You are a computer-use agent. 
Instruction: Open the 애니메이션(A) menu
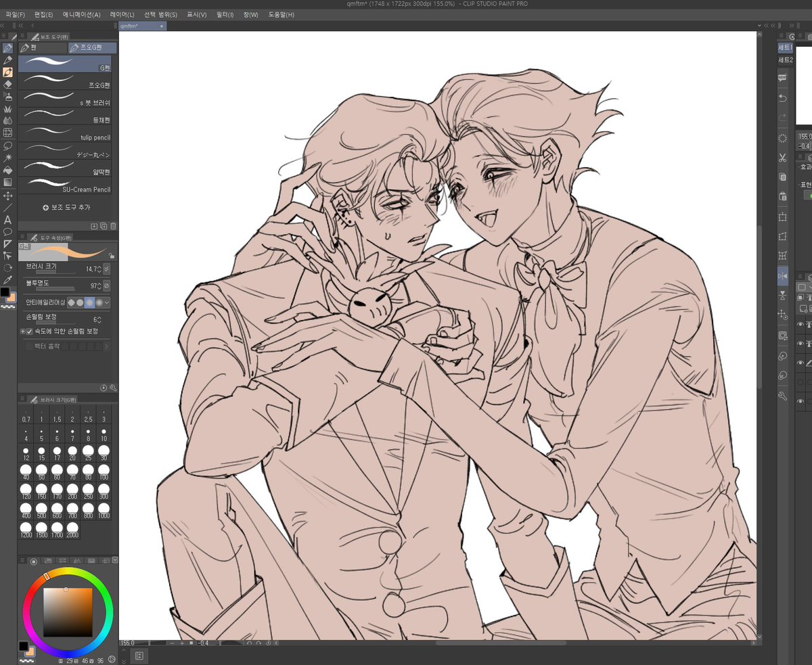tap(81, 14)
